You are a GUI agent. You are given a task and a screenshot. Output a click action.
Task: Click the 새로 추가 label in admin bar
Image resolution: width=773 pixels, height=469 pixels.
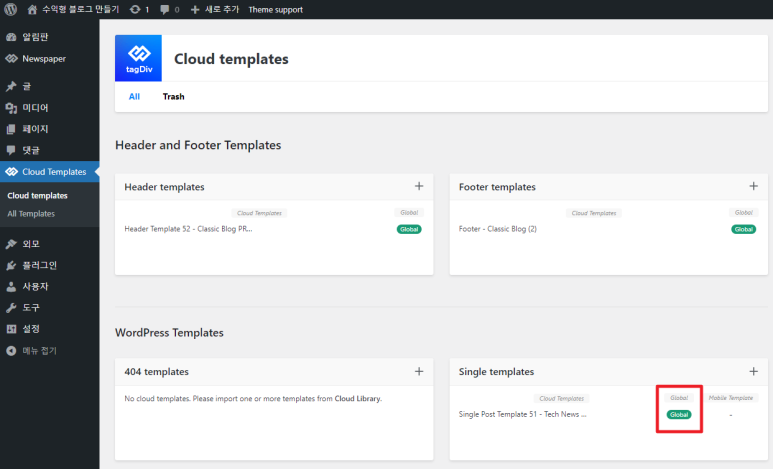click(222, 9)
